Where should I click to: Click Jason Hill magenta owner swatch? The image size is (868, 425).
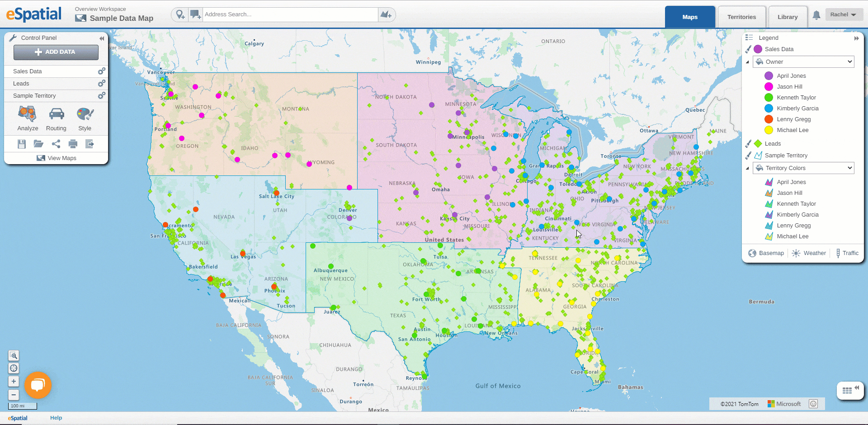[769, 87]
